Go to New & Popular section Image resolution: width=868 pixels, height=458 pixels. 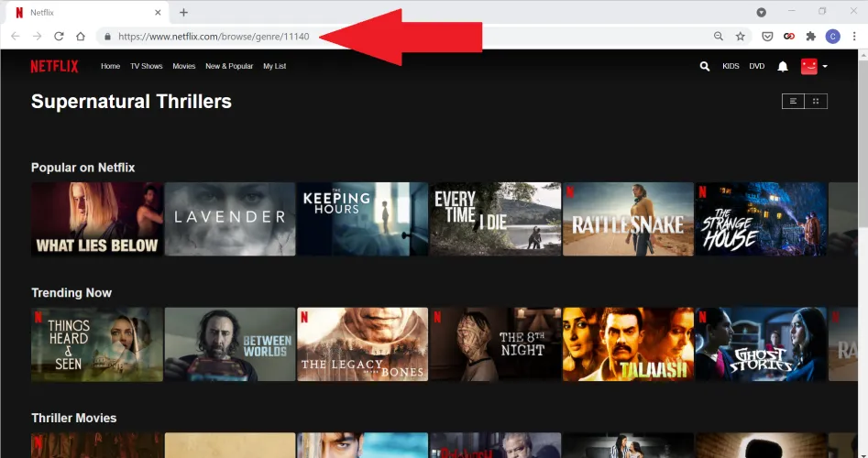[x=229, y=67]
